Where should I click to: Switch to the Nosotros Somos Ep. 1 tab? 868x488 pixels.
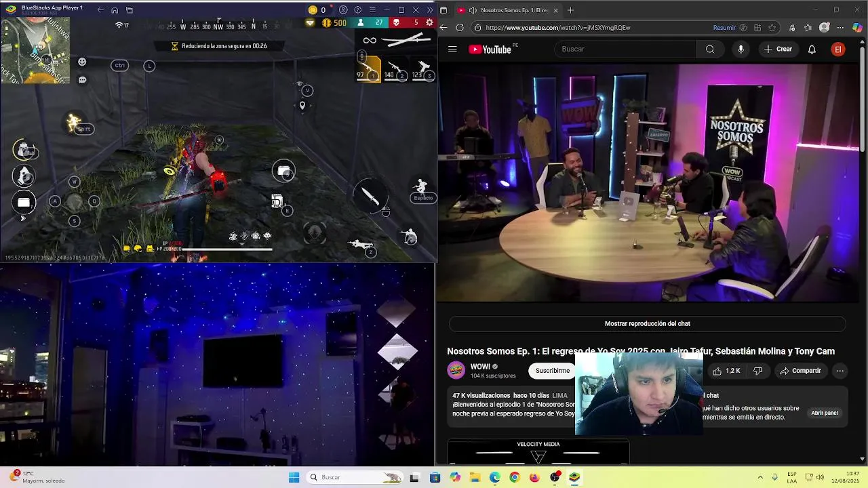508,10
